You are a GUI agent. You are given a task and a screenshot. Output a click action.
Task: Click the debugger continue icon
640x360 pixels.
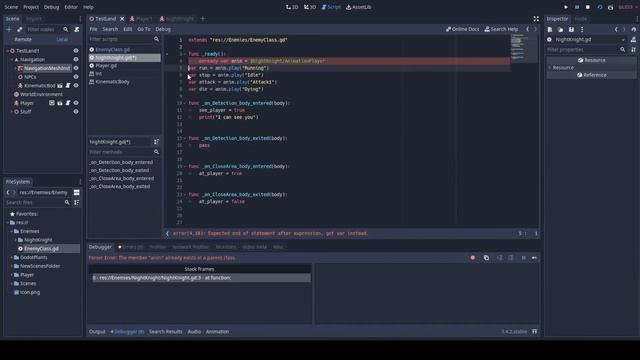click(534, 258)
